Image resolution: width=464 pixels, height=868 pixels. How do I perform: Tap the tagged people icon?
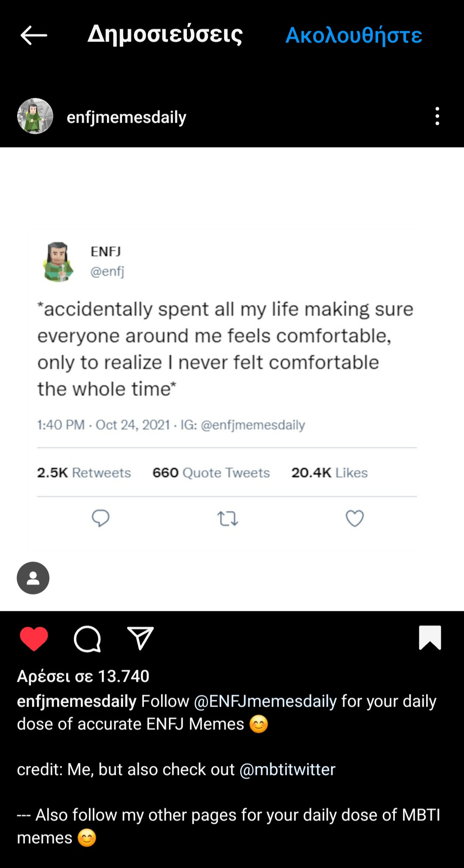pos(33,578)
